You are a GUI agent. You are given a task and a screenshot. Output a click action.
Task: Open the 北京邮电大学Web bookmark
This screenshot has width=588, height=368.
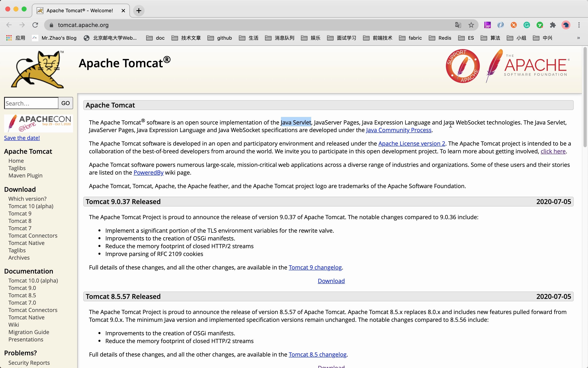[110, 38]
